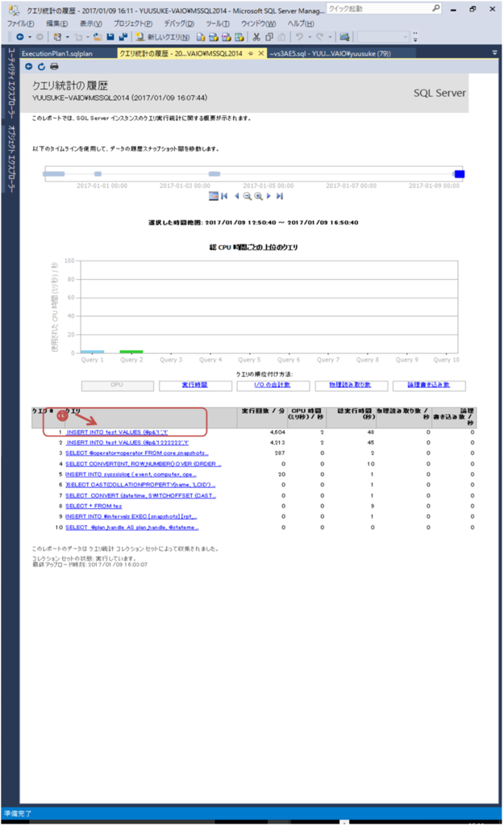
Task: Zoom out the timeline magnifier
Action: pos(247,196)
